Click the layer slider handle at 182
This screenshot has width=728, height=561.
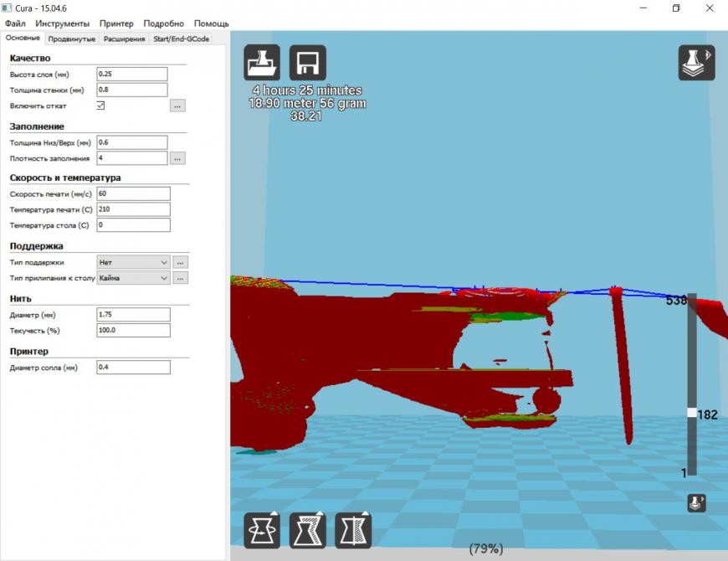tap(692, 413)
